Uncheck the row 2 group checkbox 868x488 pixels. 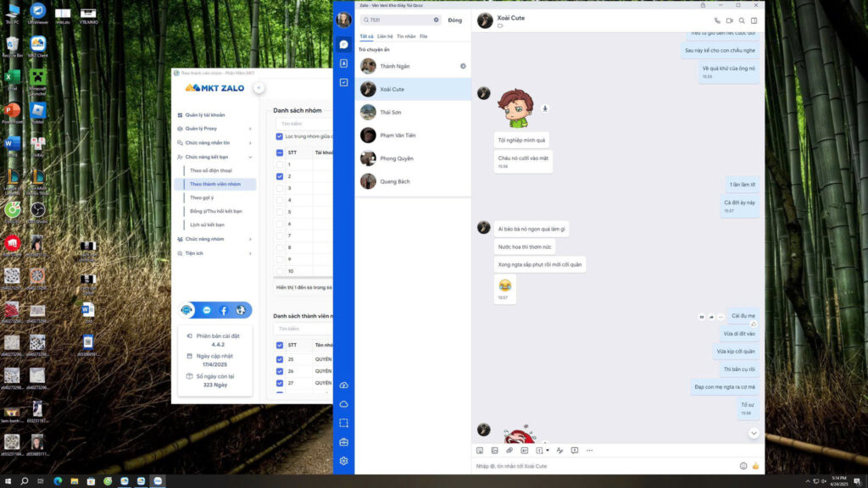click(281, 176)
